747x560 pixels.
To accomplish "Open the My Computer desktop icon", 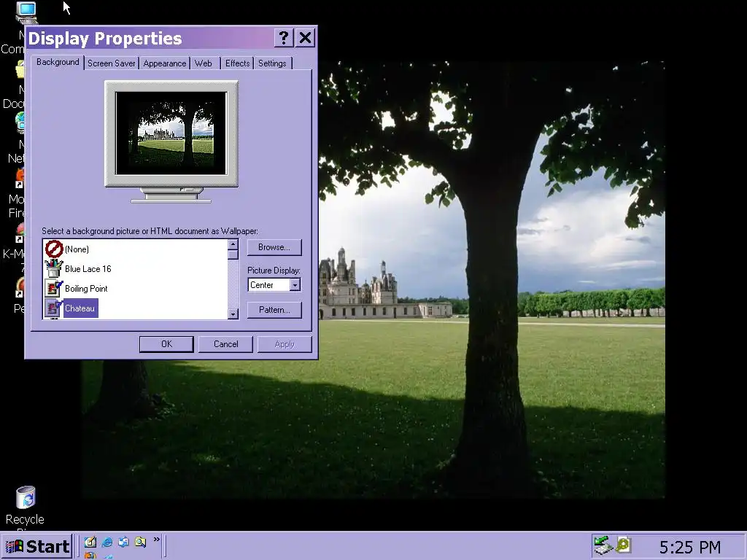I will tap(26, 13).
